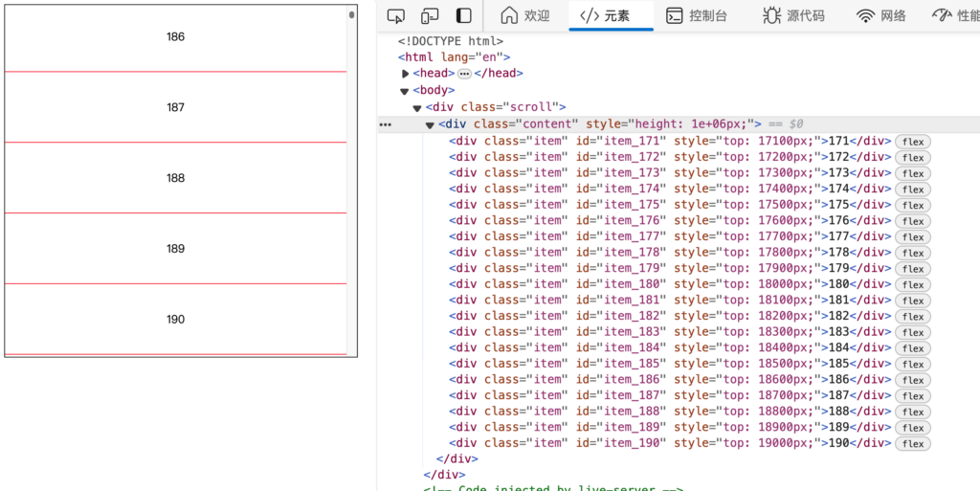This screenshot has height=491, width=980.
Task: Toggle flex badge for item_179
Action: (x=912, y=269)
